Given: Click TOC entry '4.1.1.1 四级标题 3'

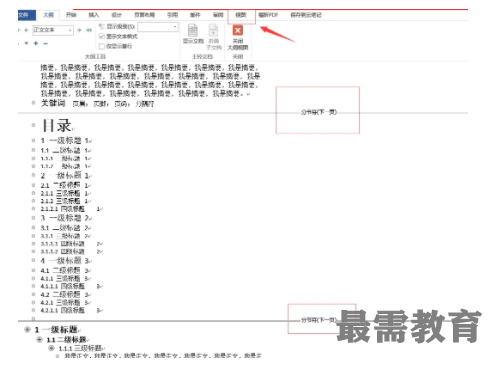Looking at the screenshot, I should (71, 286).
